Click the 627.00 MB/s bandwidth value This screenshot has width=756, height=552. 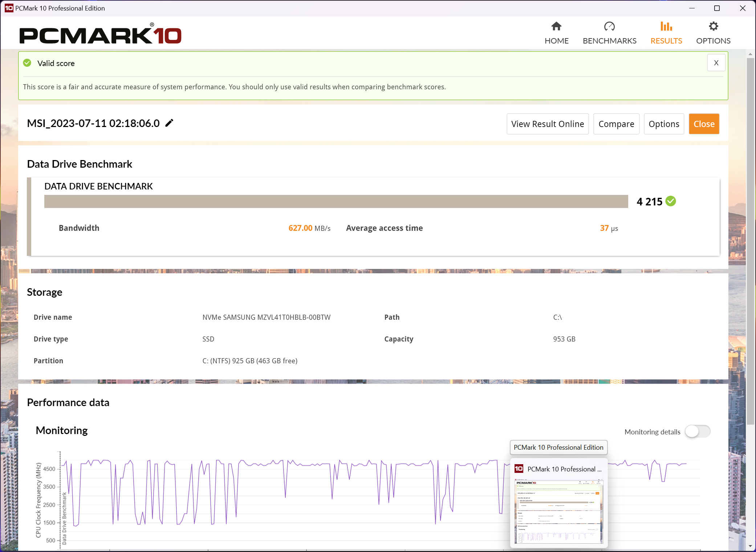click(309, 228)
